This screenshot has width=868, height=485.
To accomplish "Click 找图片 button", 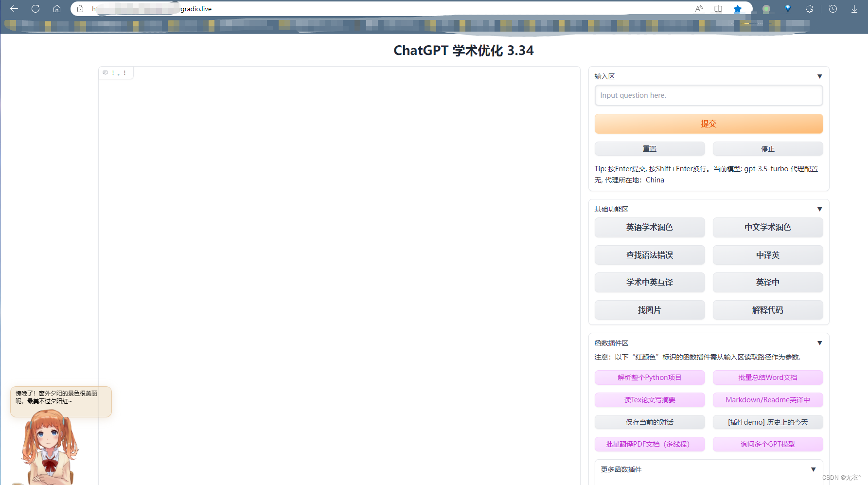I will (x=650, y=310).
